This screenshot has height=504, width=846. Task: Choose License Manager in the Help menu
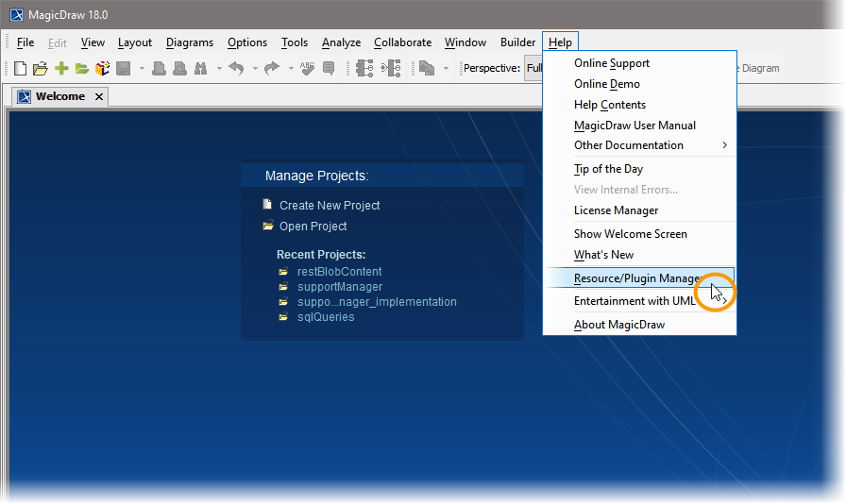[x=616, y=210]
